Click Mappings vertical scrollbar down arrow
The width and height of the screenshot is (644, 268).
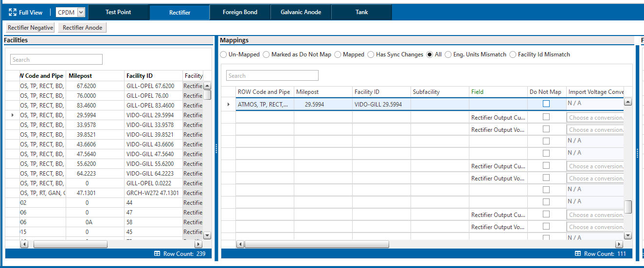click(628, 235)
